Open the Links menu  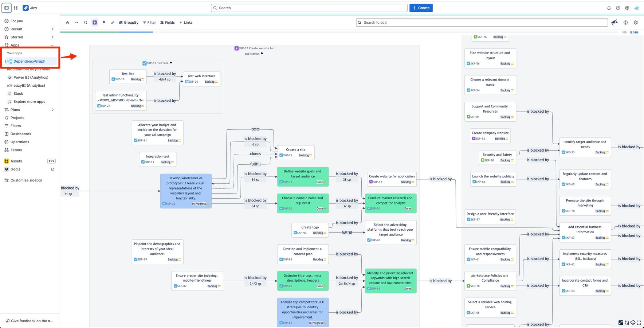click(186, 23)
